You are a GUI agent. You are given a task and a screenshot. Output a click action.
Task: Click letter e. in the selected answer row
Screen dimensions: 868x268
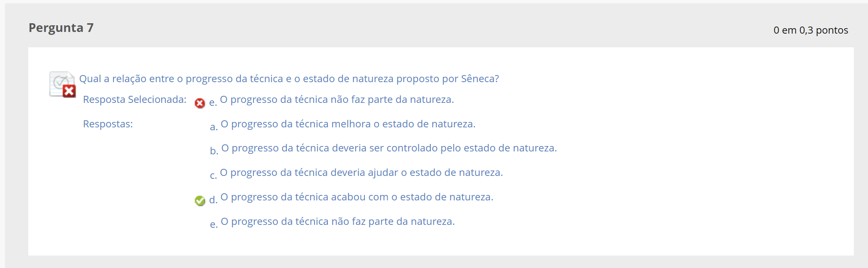tap(213, 102)
